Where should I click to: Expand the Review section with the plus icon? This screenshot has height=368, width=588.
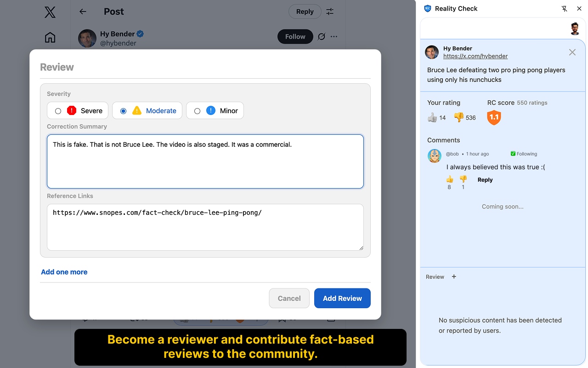click(x=454, y=276)
